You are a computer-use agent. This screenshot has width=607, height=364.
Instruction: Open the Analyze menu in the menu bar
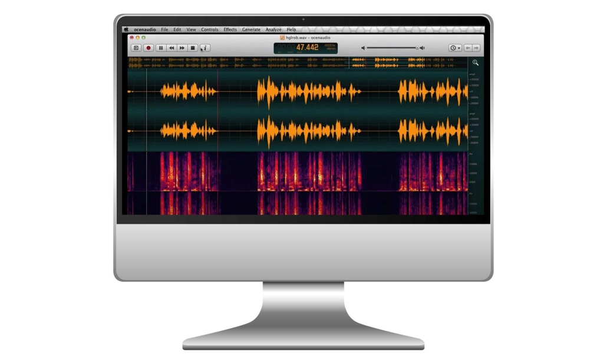coord(272,29)
